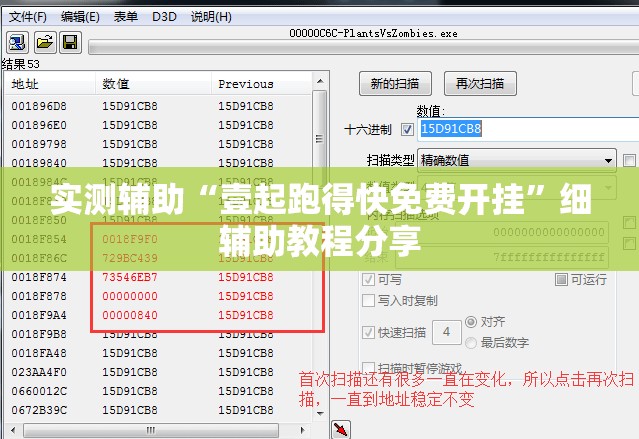Open the D3D menu
This screenshot has height=439, width=639.
pos(164,17)
